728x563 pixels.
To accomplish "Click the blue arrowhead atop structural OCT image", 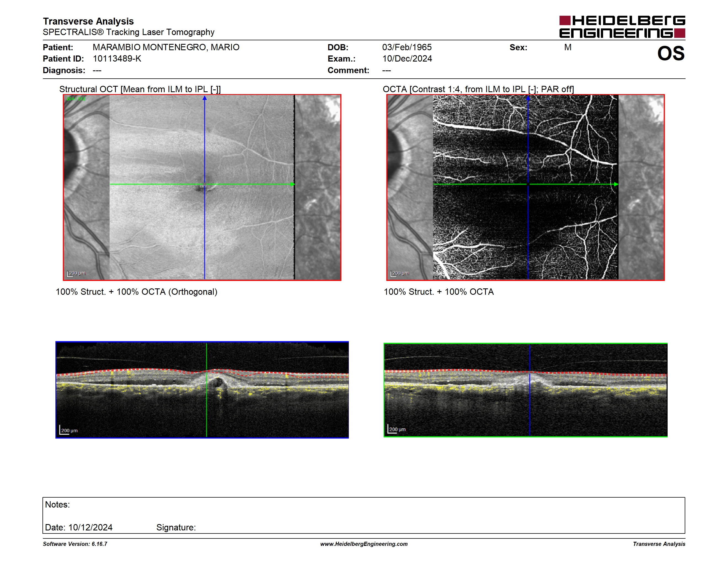I will coord(205,98).
